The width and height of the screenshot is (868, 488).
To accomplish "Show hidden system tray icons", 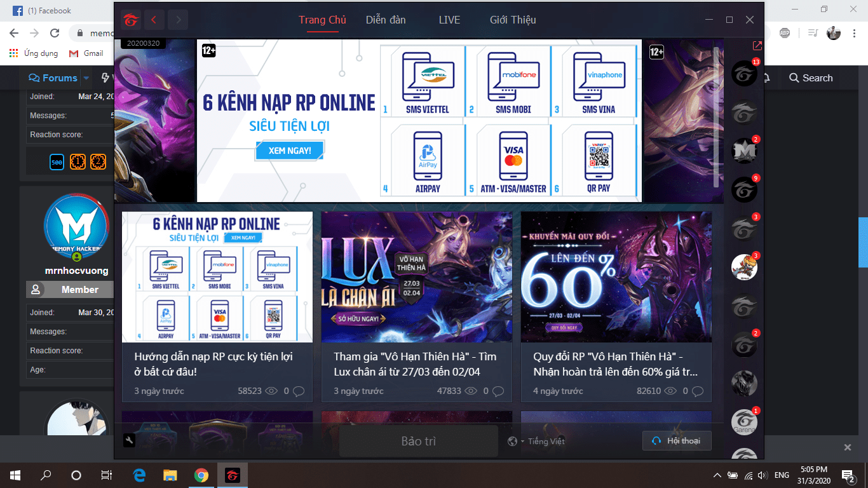I will click(x=717, y=475).
